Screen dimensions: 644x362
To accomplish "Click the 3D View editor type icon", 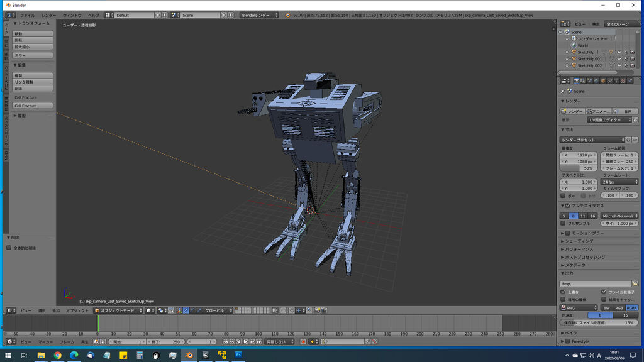I will click(x=10, y=310).
